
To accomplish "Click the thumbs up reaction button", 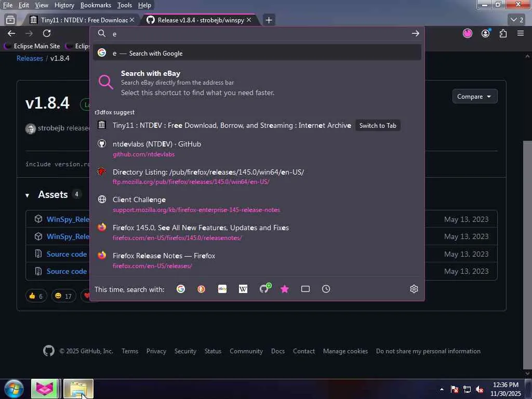I will pos(36,296).
